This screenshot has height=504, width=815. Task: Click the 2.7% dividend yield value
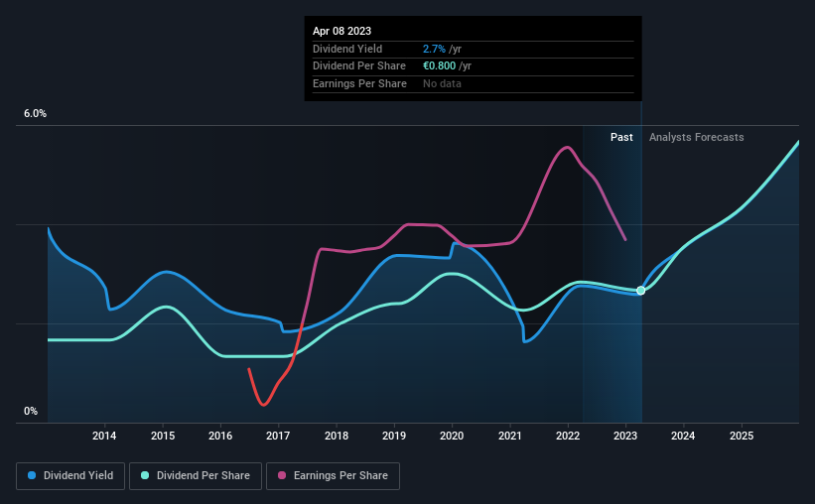click(434, 49)
